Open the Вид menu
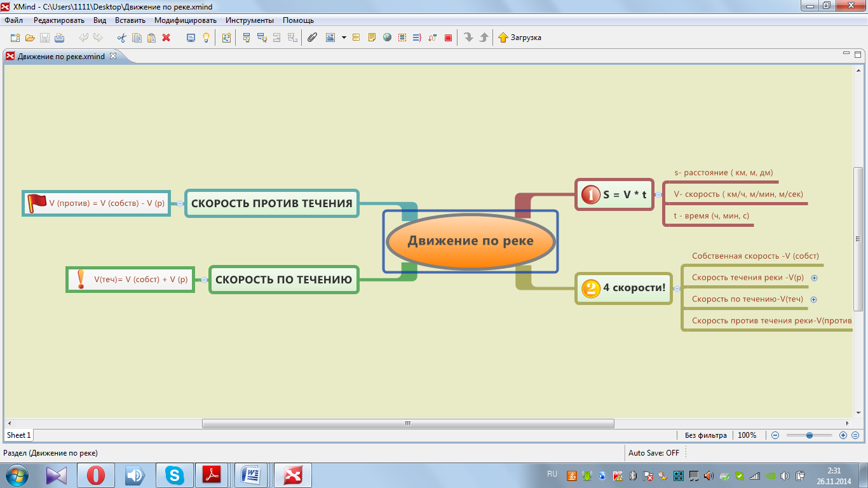 [x=100, y=20]
